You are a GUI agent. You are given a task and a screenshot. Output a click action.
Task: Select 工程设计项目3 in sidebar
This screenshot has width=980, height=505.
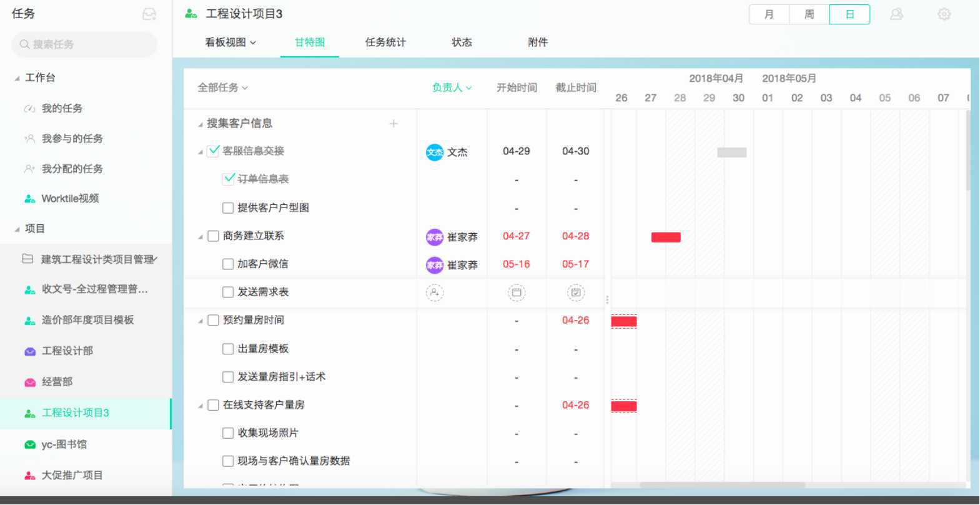[86, 413]
